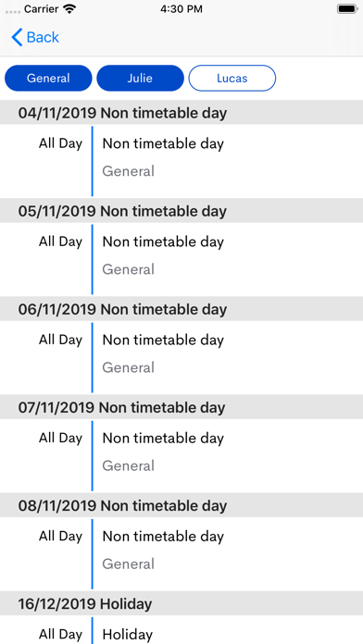Screen dimensions: 363x644
Task: Tap the 06/11/2019 section header
Action: (x=181, y=308)
